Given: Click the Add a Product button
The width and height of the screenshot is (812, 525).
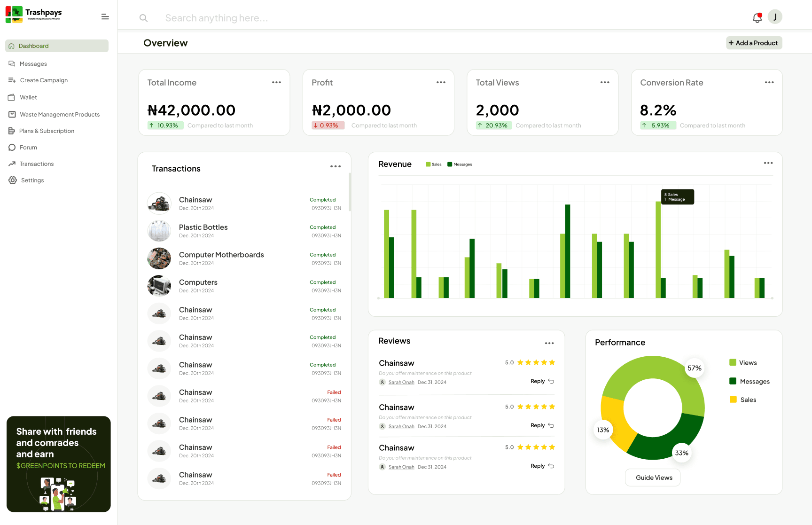Looking at the screenshot, I should [x=754, y=43].
